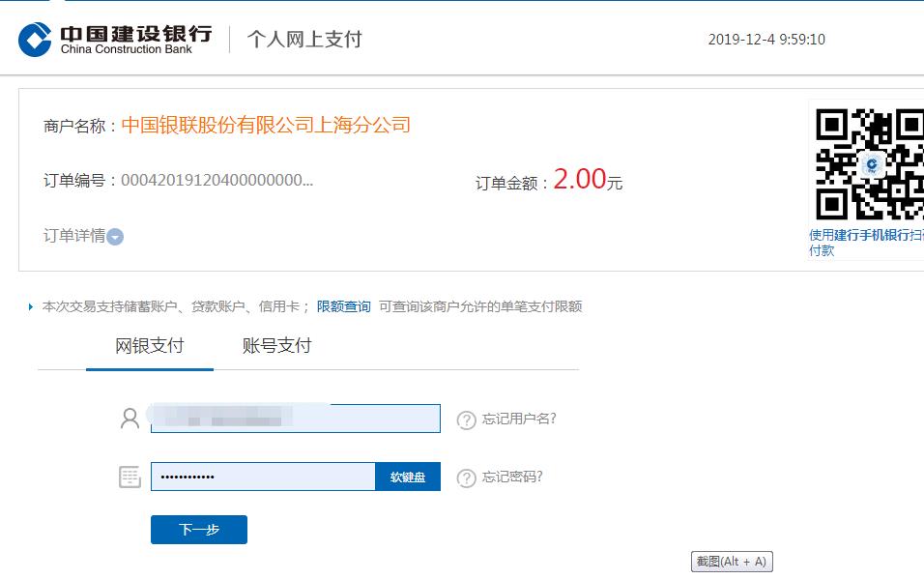Click the small arrow bullet before 本次交易支持

point(31,306)
